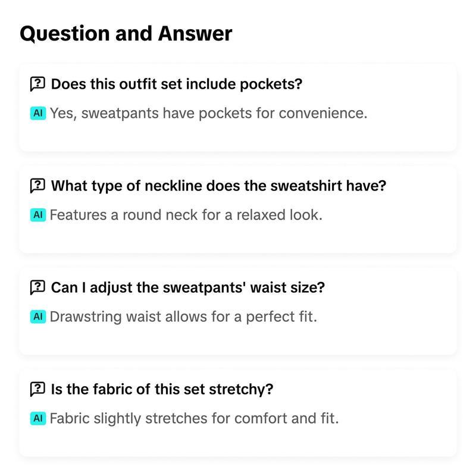Open "Can I adjust the sweatpants' waist size?"
The image size is (476, 476).
(x=187, y=287)
